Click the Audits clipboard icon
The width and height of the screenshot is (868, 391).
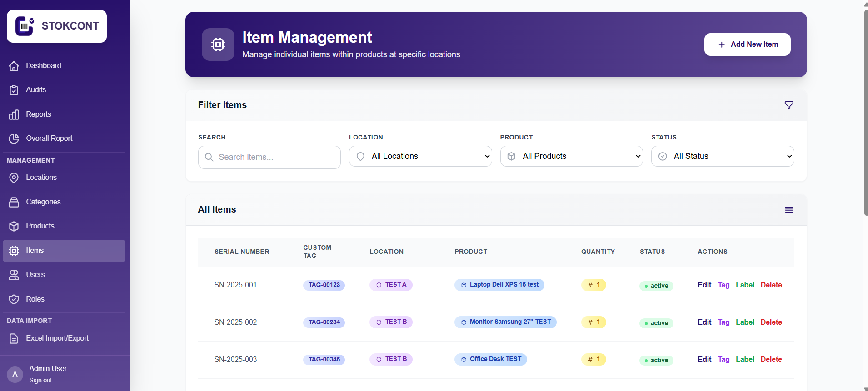click(14, 90)
